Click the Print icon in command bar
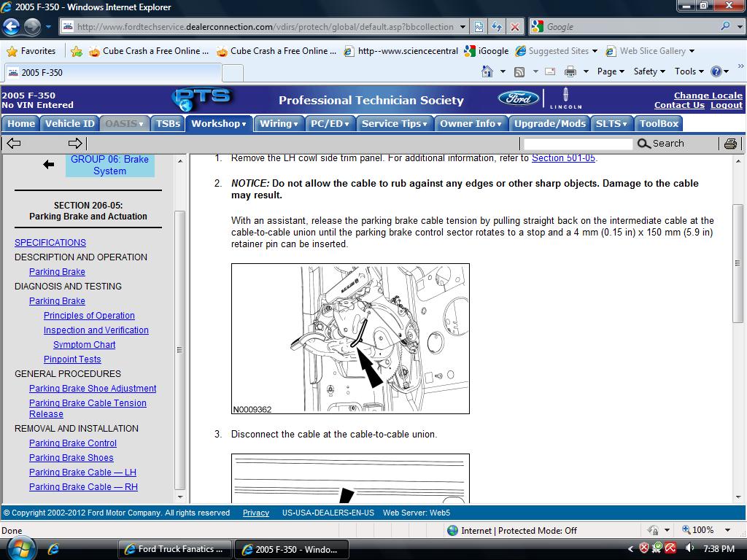This screenshot has width=747, height=560. [570, 71]
